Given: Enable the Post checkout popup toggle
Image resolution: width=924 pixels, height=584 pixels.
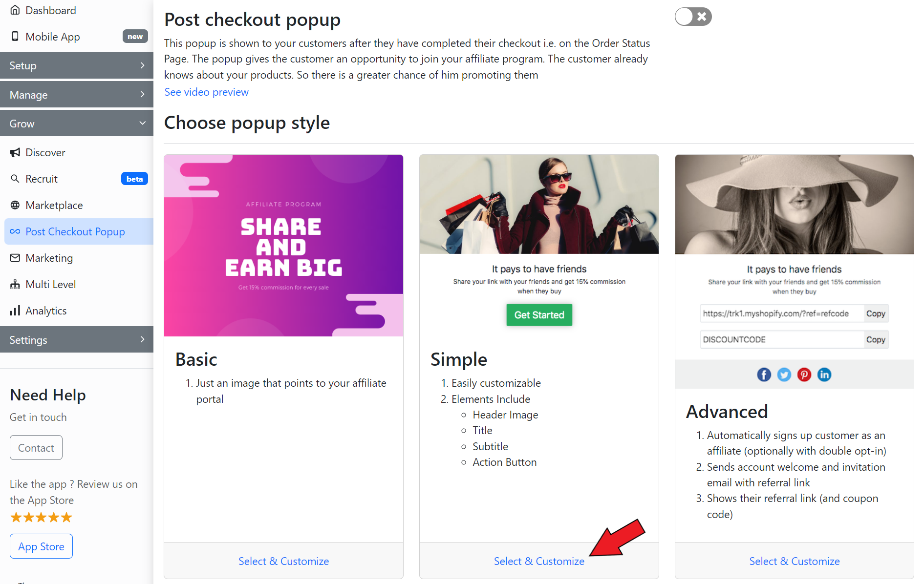Looking at the screenshot, I should [693, 17].
